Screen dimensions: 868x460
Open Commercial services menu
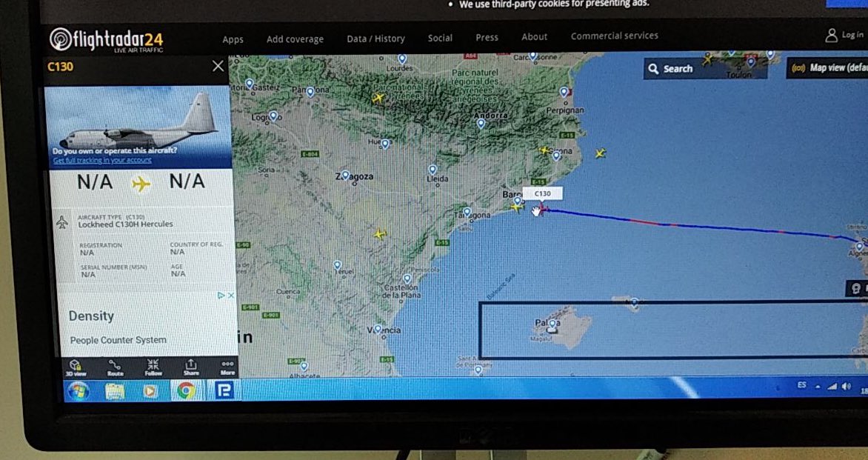(615, 36)
